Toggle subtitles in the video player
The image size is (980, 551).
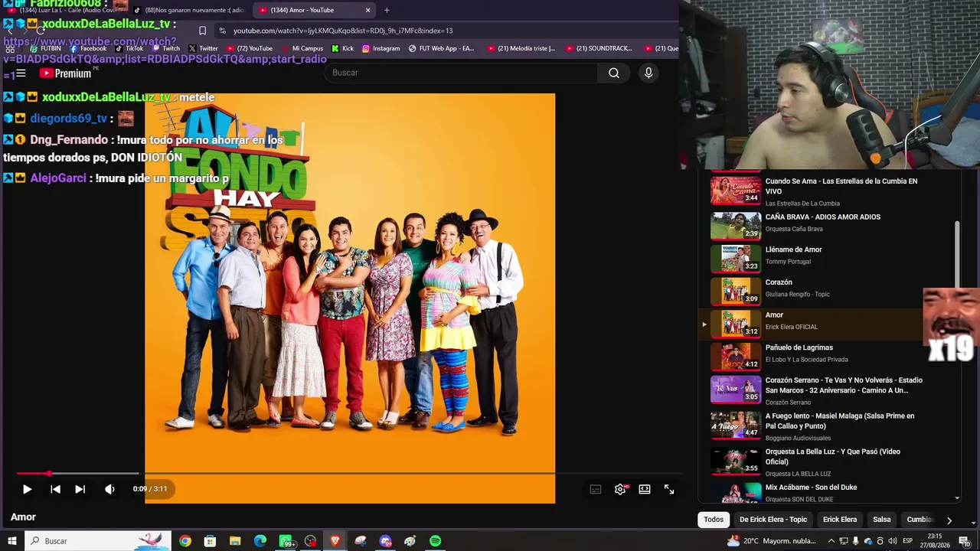(x=596, y=489)
